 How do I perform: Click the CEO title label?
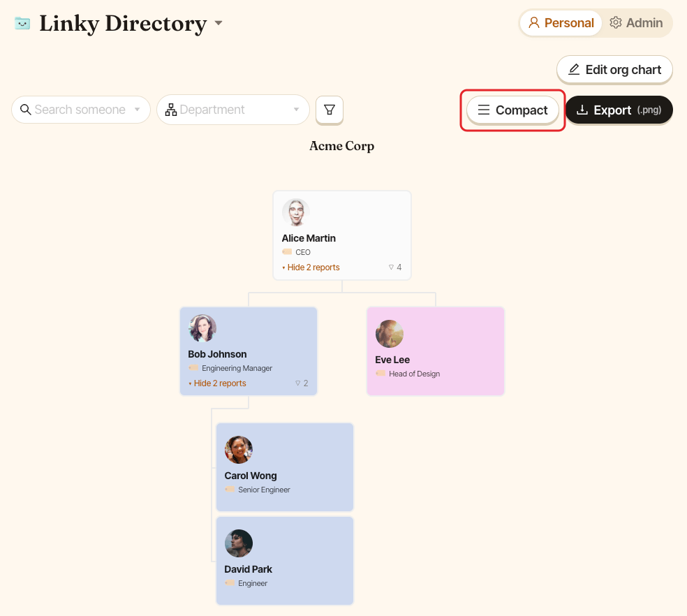pyautogui.click(x=303, y=252)
